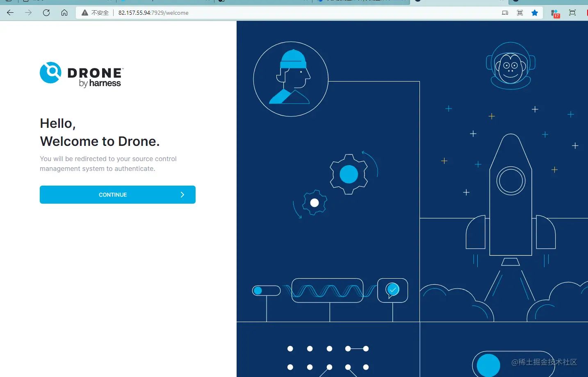
Task: Bookmark this page with the star icon
Action: [535, 13]
